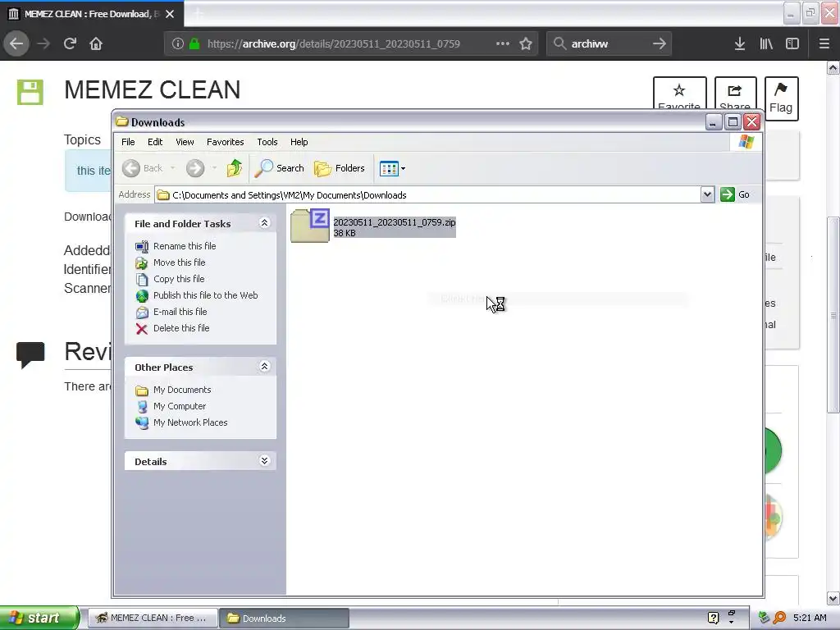This screenshot has width=840, height=630.
Task: Click the browser page scrollbar thumb
Action: pos(833,315)
